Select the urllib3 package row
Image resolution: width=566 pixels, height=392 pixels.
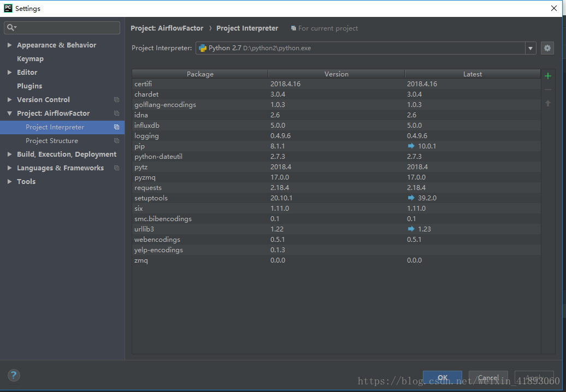[x=337, y=229]
